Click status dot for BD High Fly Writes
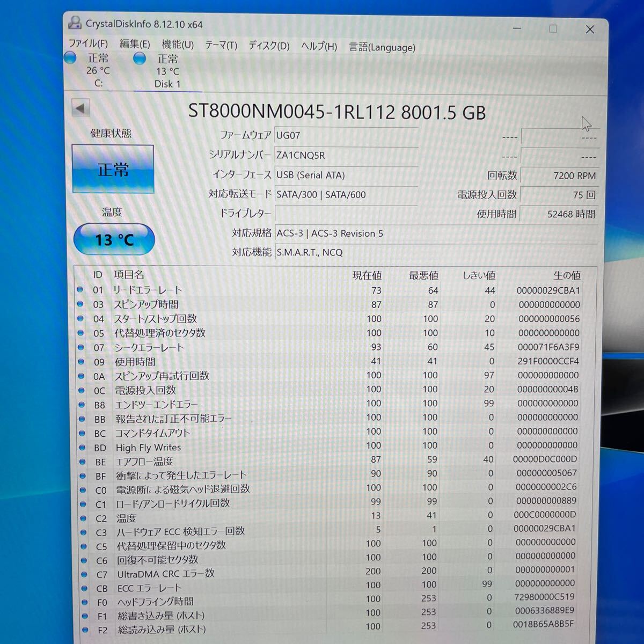Screen dimensions: 644x644 (x=83, y=447)
